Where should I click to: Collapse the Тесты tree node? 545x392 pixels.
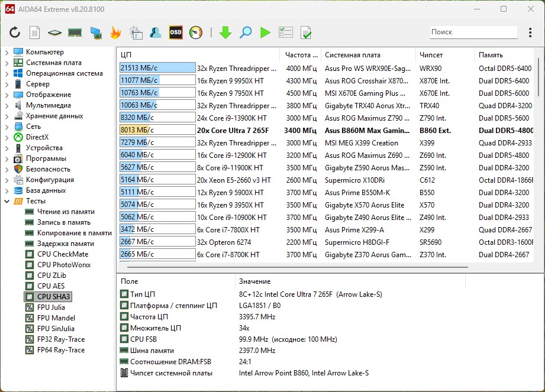coord(7,201)
